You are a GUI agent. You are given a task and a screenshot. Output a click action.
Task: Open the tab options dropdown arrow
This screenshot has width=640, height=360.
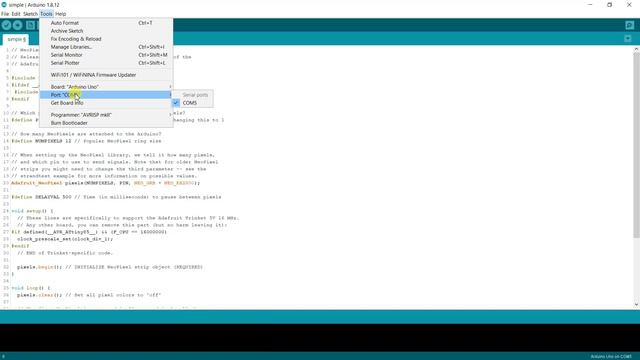point(628,39)
